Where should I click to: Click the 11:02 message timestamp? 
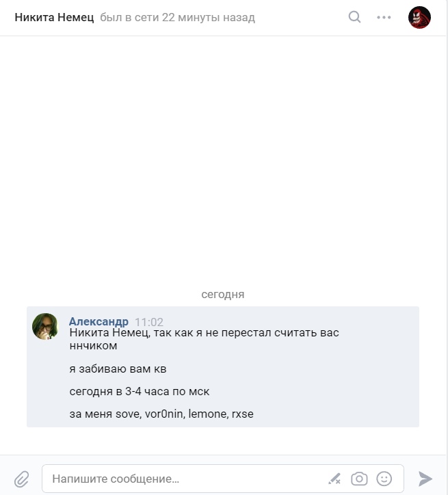point(149,322)
